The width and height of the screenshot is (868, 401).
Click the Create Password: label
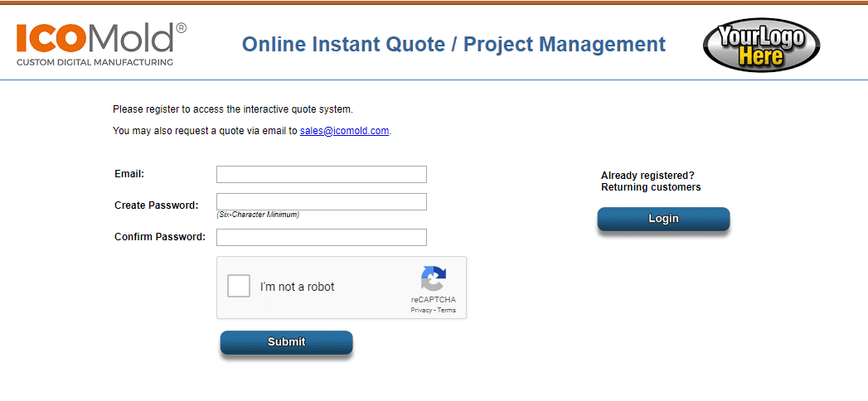tap(156, 205)
